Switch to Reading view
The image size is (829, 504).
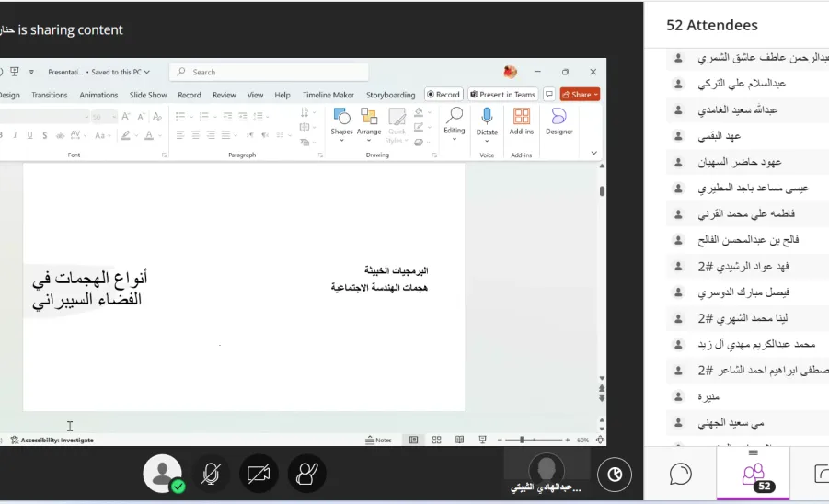459,440
